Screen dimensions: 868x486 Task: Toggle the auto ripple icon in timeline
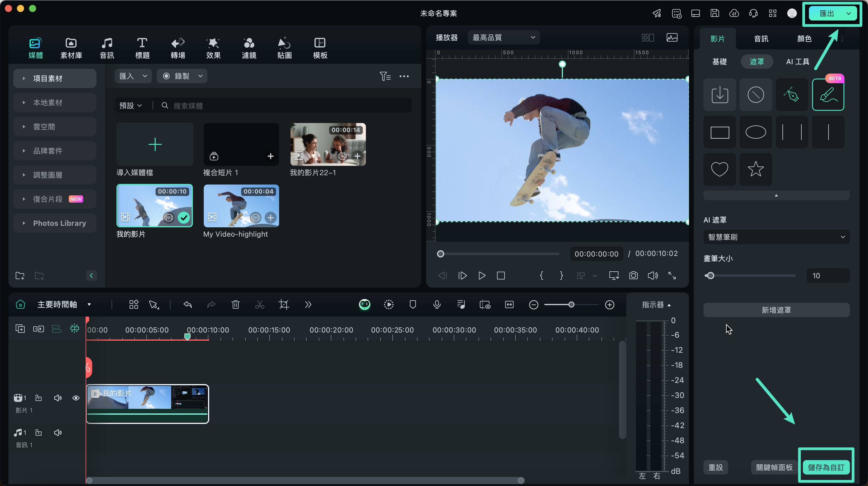coord(56,329)
